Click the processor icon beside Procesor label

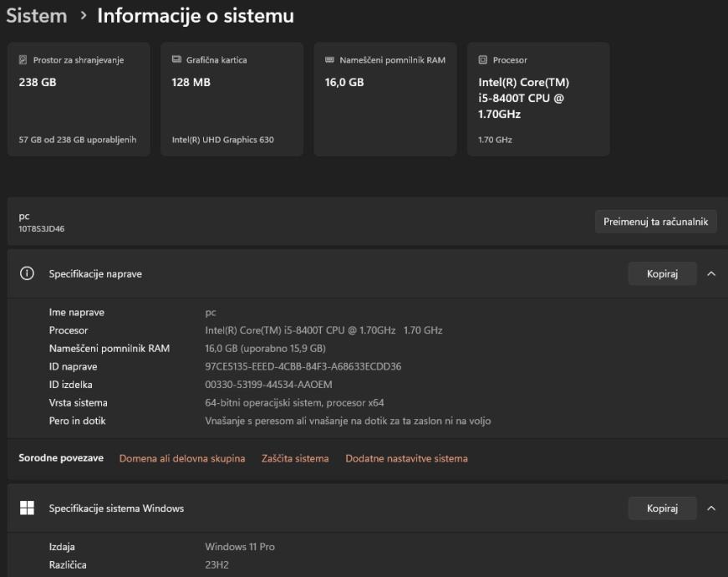click(482, 60)
